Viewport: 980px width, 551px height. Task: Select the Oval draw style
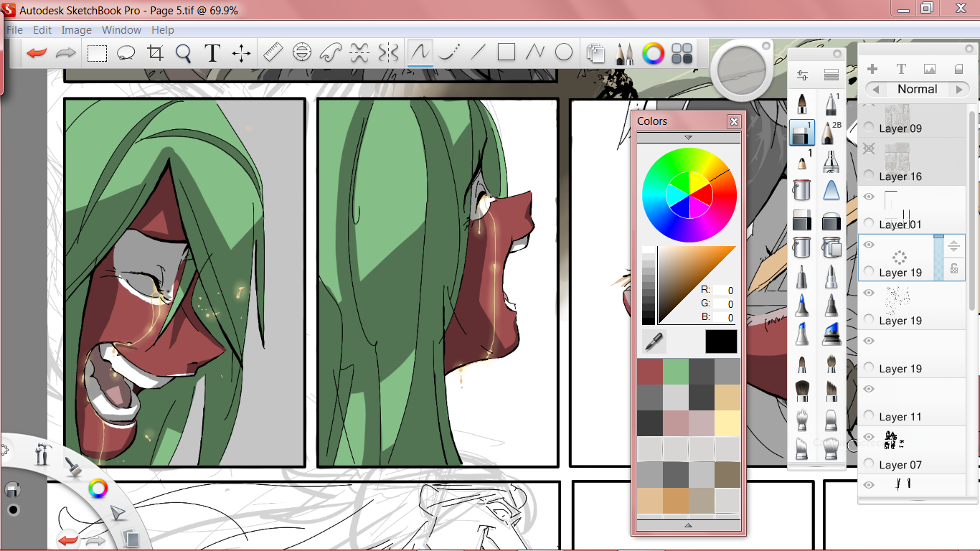click(565, 52)
